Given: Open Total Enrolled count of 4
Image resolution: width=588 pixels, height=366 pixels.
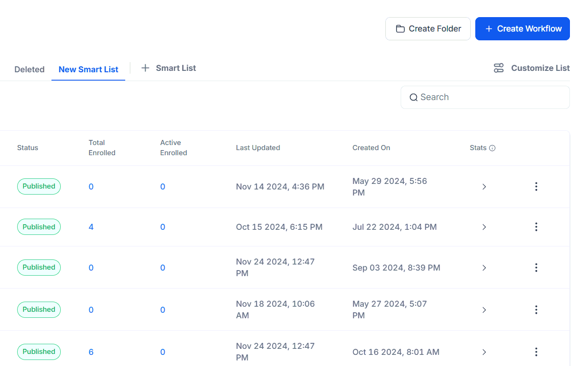Looking at the screenshot, I should pos(91,227).
